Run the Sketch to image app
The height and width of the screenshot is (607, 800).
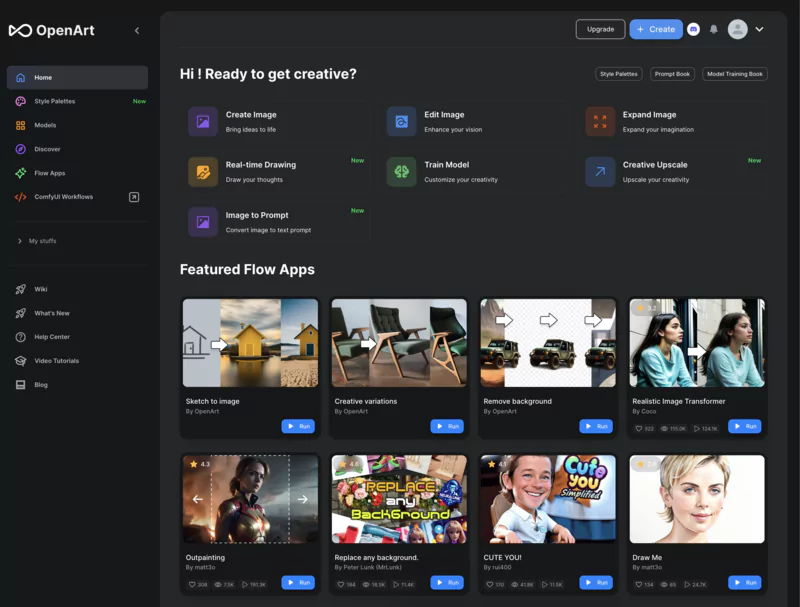298,426
